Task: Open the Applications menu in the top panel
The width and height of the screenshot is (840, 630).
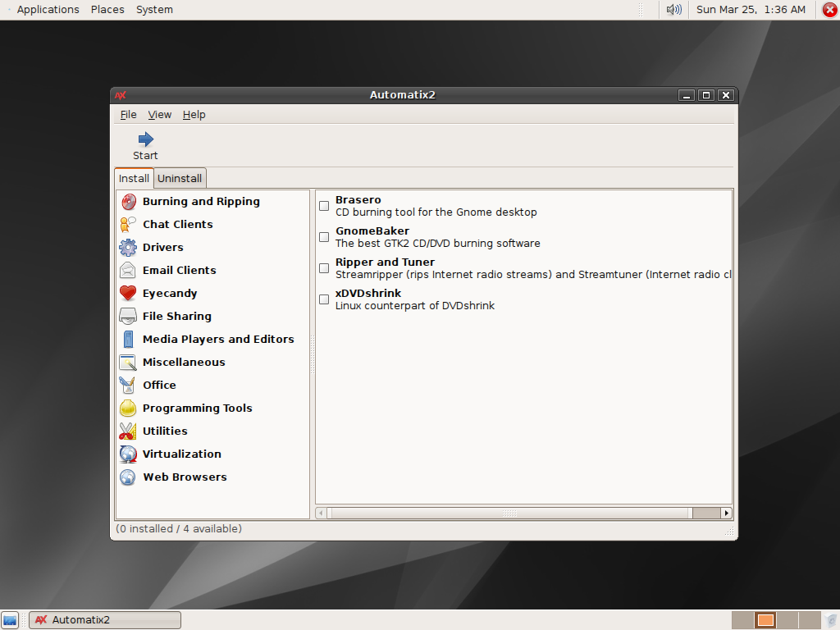Action: tap(48, 10)
